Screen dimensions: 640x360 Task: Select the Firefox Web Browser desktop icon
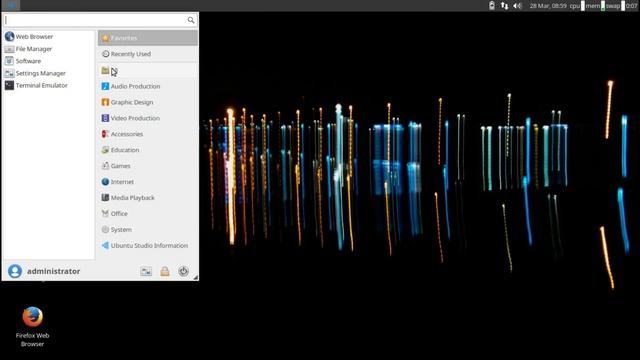point(32,327)
